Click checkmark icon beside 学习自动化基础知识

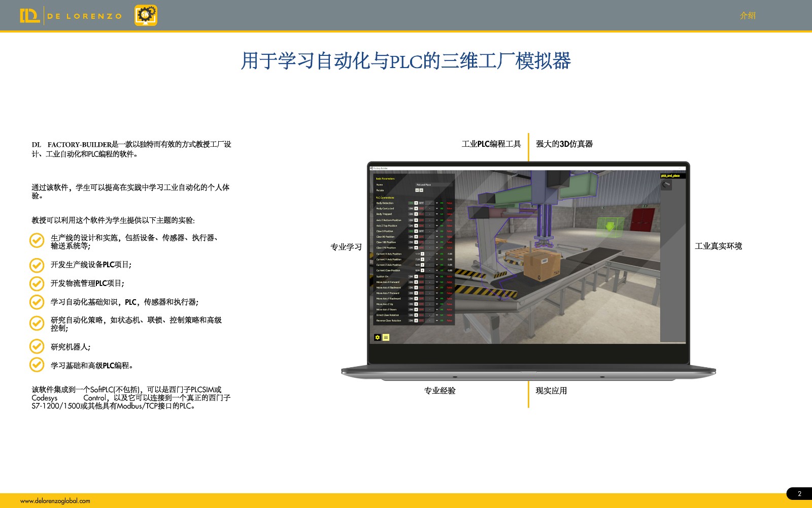(x=37, y=302)
